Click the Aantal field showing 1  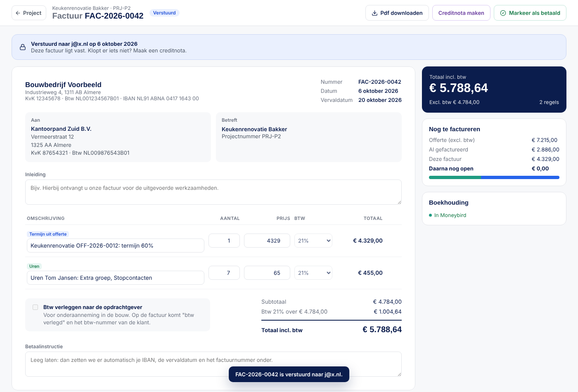pyautogui.click(x=224, y=241)
